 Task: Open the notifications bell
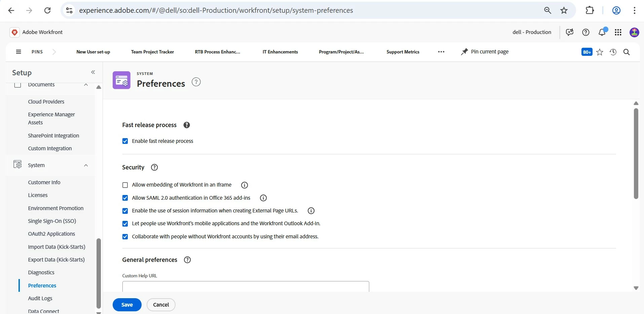point(602,32)
